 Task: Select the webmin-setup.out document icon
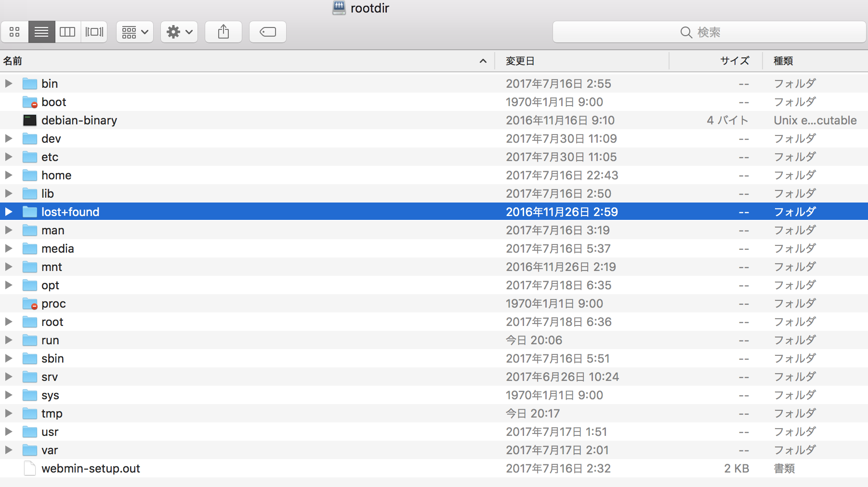(30, 468)
